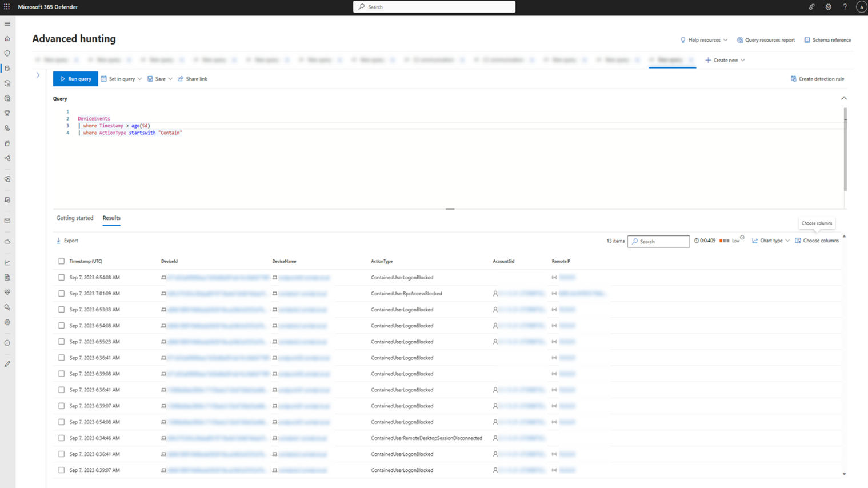
Task: Click inside the results Search field
Action: (658, 241)
